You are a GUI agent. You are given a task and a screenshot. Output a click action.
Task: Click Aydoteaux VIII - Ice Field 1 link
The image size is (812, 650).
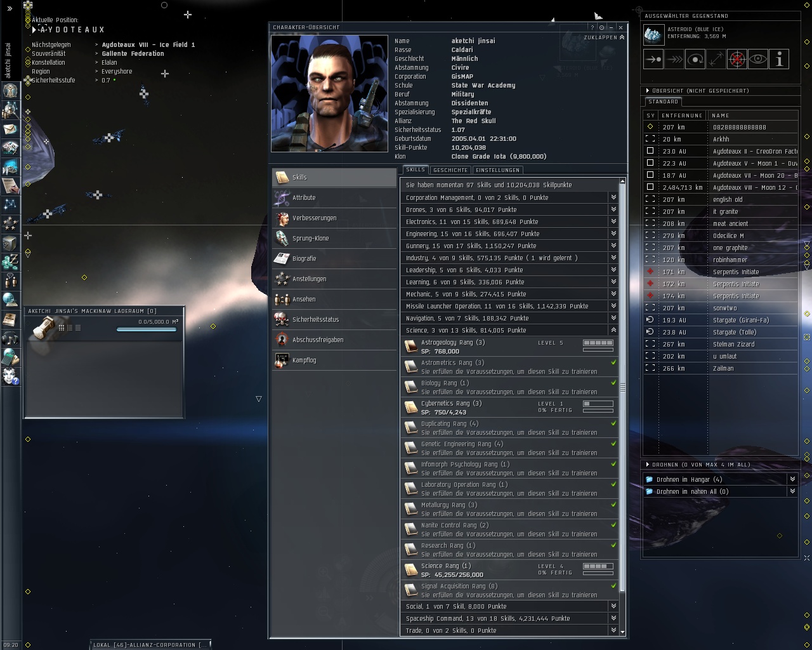click(x=148, y=45)
